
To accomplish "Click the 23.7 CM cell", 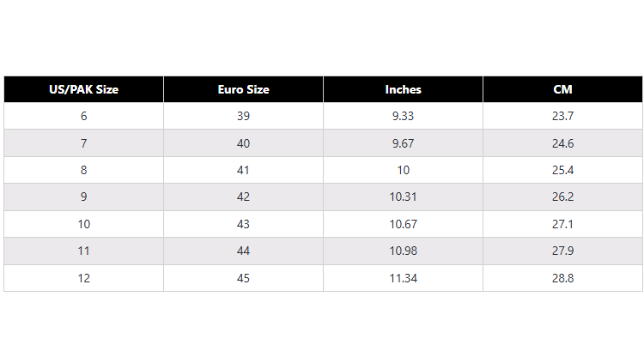I will click(562, 116).
